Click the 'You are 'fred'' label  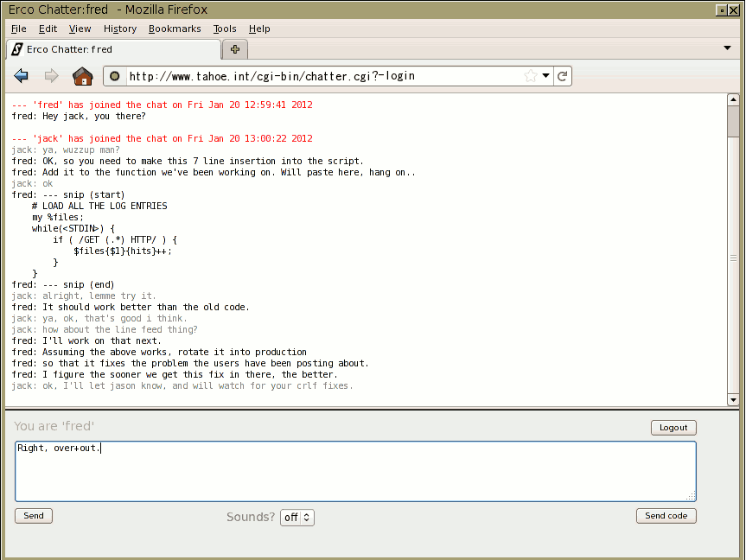(54, 426)
